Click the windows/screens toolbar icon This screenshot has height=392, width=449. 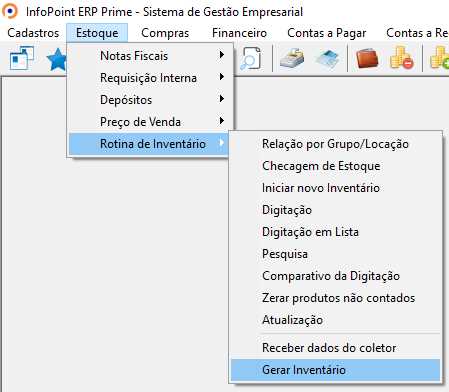[22, 58]
